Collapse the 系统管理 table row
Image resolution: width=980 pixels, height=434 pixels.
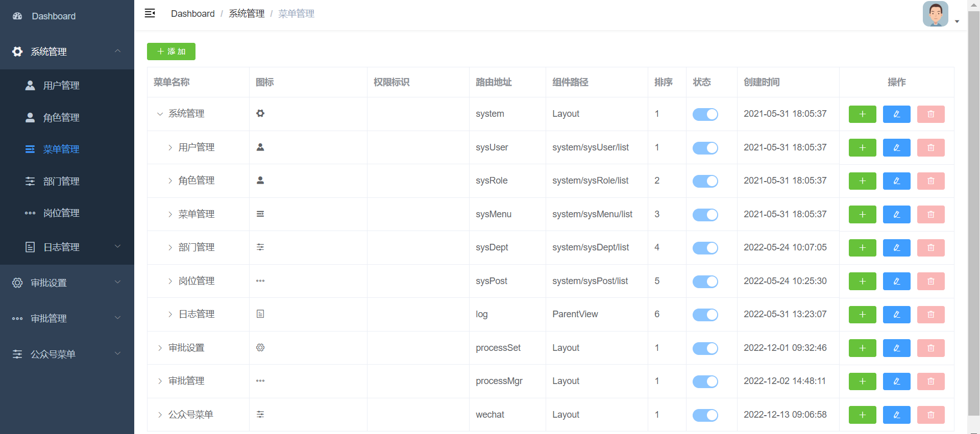tap(160, 114)
